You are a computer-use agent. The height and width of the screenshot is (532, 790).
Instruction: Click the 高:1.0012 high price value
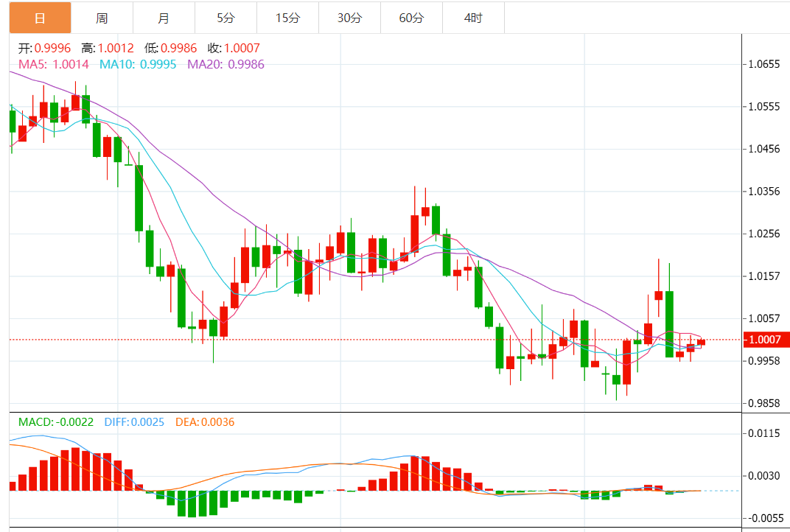pos(108,49)
